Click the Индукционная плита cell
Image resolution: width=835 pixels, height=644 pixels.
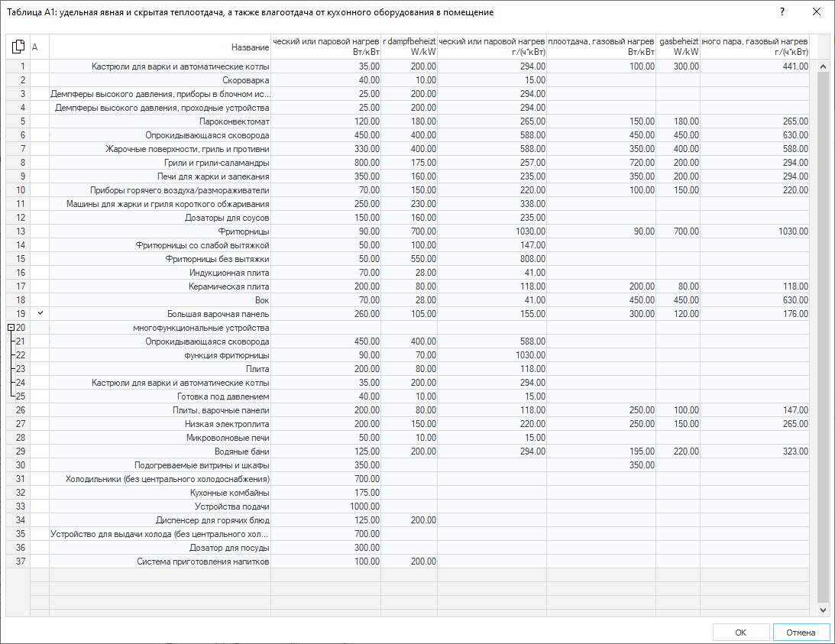[160, 273]
